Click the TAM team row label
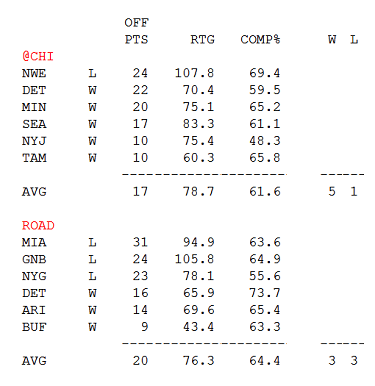 [34, 158]
